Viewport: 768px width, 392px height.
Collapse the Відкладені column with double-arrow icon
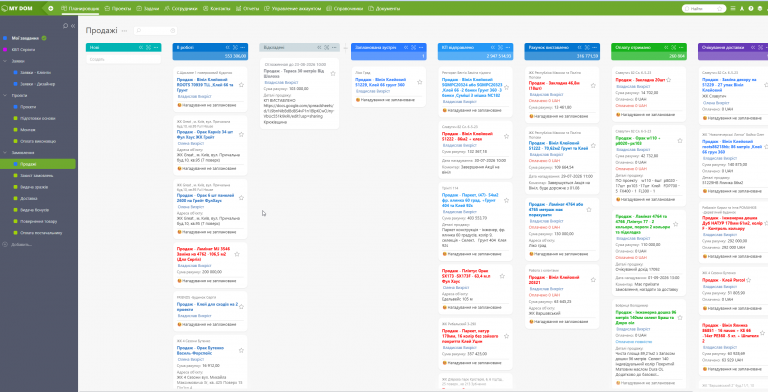click(x=319, y=48)
